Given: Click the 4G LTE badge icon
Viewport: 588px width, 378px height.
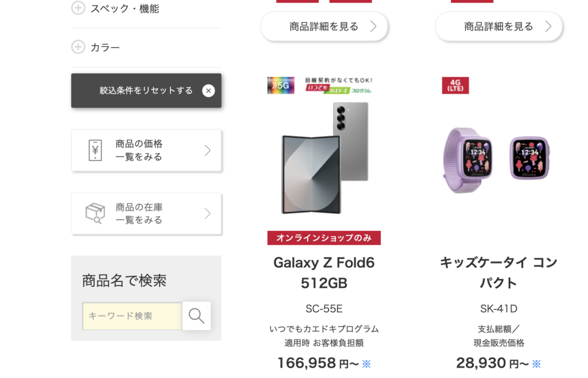Looking at the screenshot, I should 455,86.
